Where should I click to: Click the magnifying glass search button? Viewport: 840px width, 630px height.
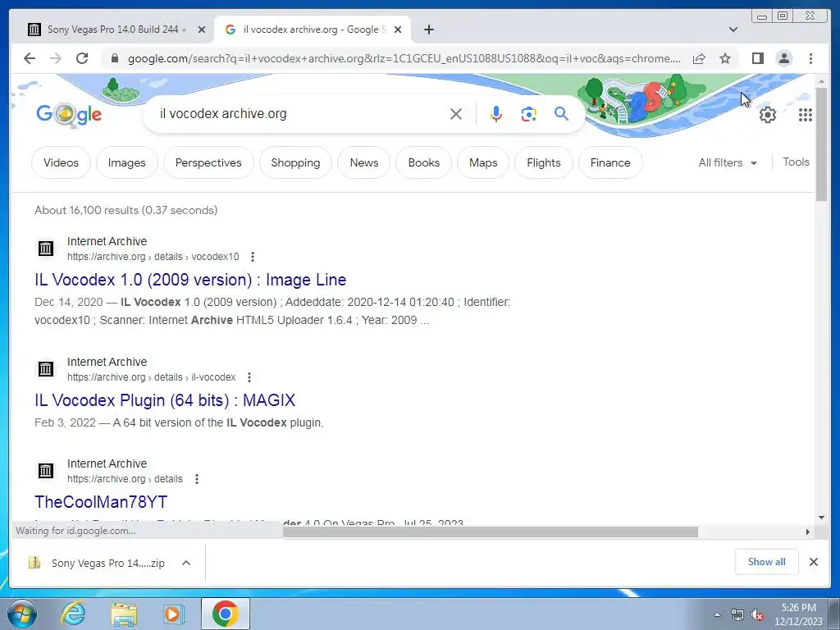click(x=561, y=113)
